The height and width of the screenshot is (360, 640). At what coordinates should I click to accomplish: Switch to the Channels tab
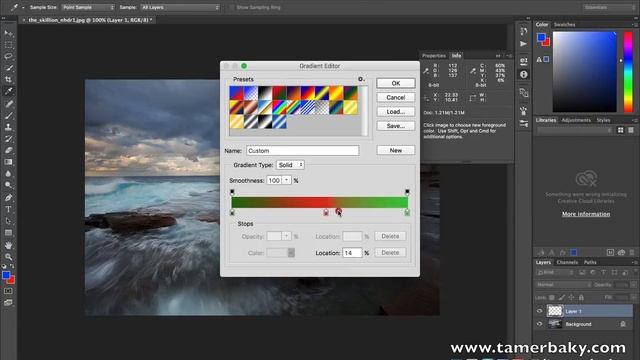click(x=567, y=262)
